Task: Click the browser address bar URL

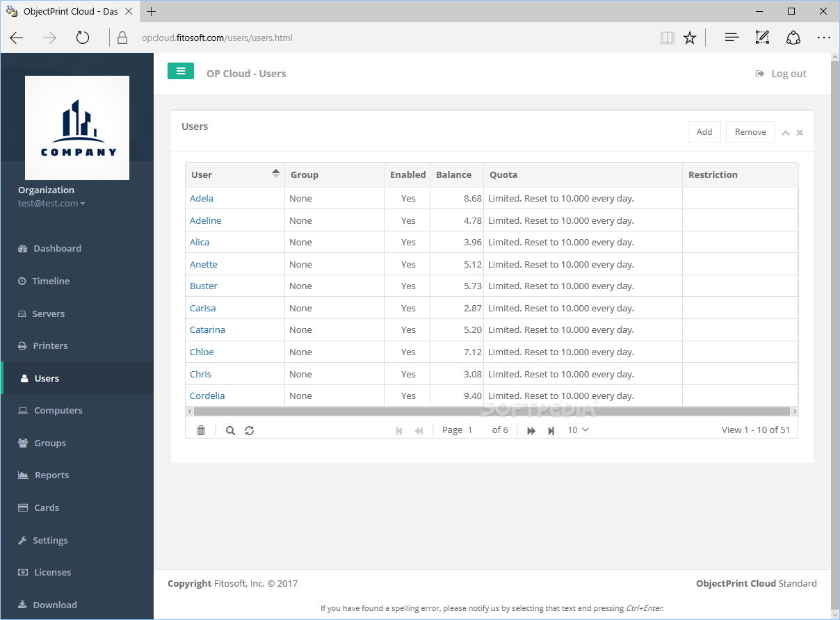Action: (x=217, y=38)
